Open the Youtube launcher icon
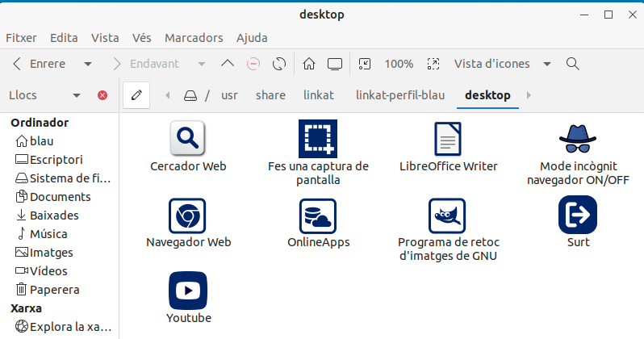 click(188, 291)
